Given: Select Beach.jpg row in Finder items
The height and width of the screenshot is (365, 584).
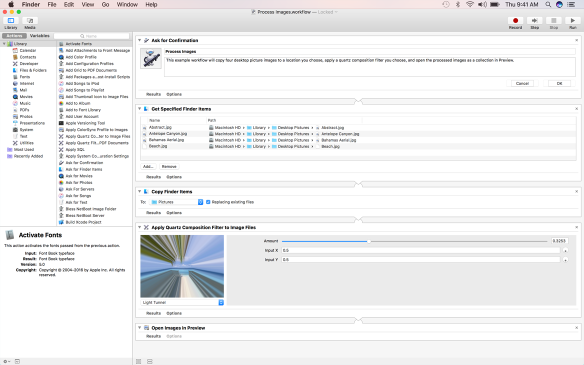Looking at the screenshot, I should coord(358,146).
